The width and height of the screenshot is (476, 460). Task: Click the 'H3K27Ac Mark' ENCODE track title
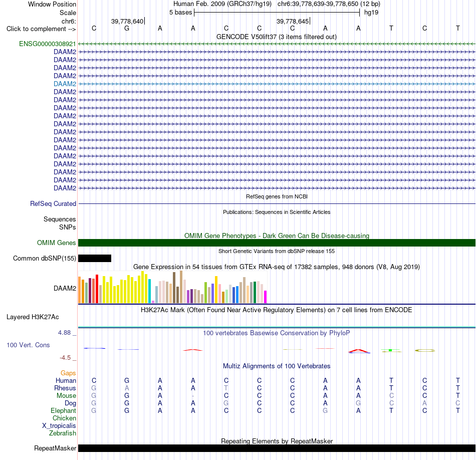(277, 310)
